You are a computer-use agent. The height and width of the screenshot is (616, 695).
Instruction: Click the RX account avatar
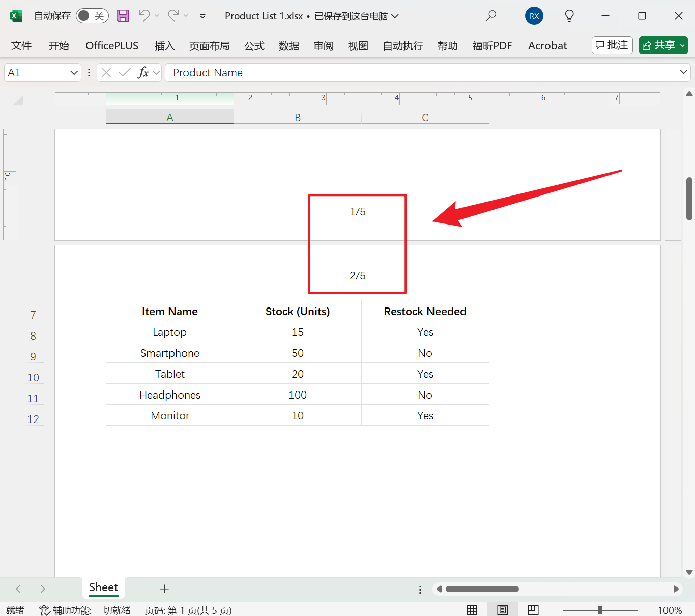click(x=534, y=16)
